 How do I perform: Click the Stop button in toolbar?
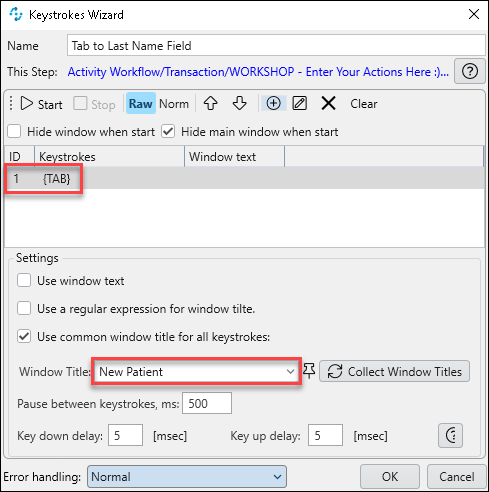(94, 104)
